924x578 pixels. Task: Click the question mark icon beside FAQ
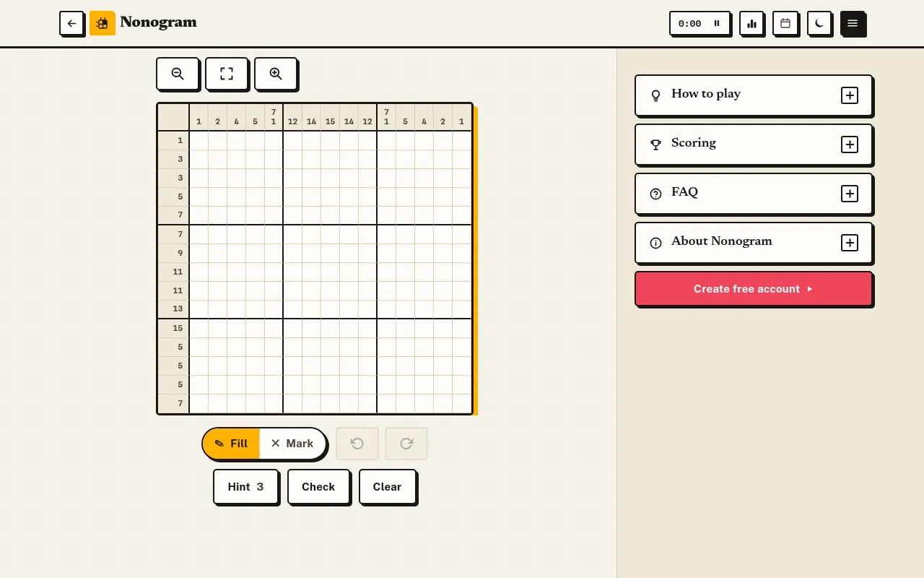tap(655, 194)
